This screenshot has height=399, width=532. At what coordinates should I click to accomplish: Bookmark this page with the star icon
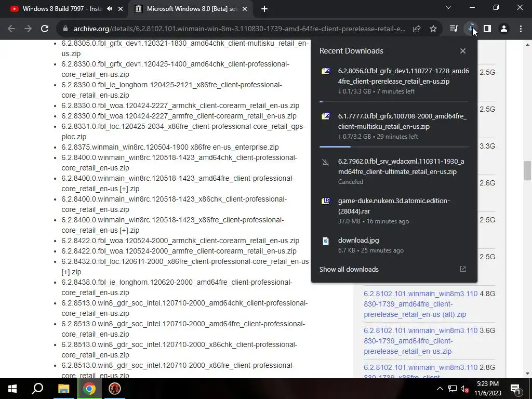click(x=433, y=29)
